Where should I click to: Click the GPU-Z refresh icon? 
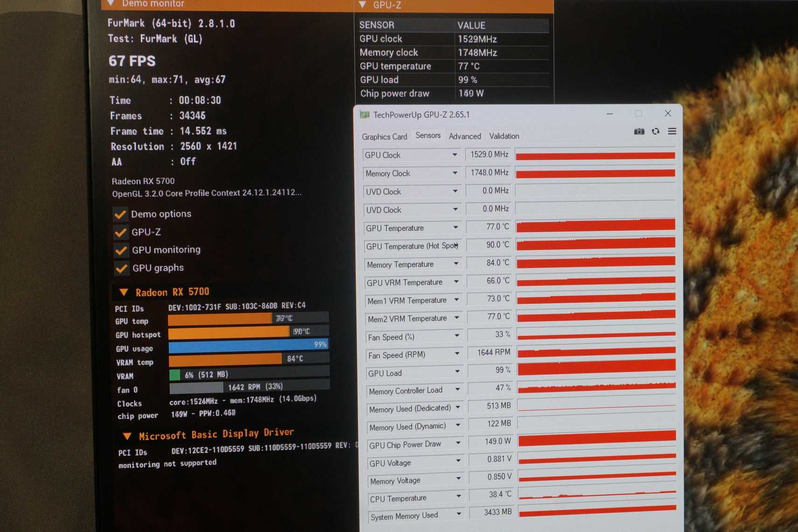[656, 132]
